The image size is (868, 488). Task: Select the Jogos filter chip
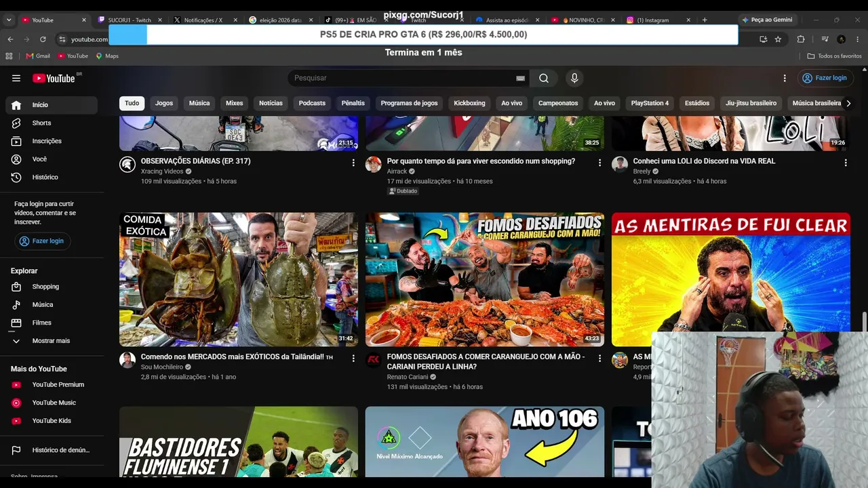(164, 103)
